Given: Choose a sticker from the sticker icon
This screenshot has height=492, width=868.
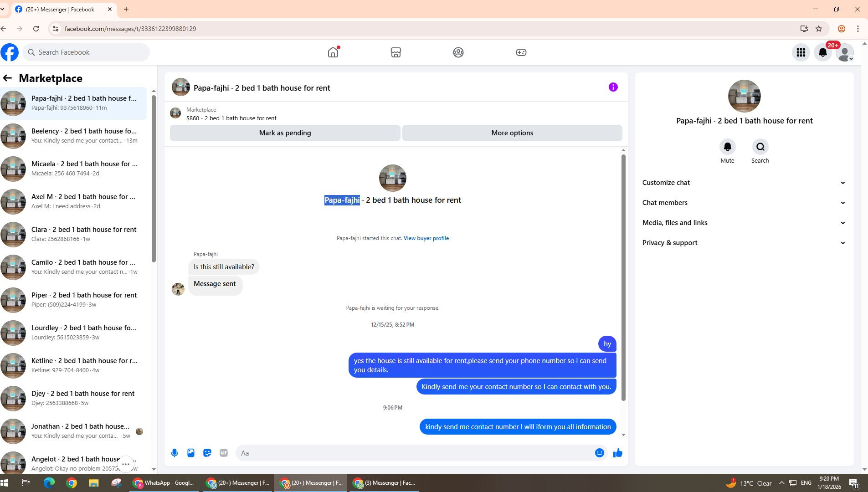Looking at the screenshot, I should (207, 453).
